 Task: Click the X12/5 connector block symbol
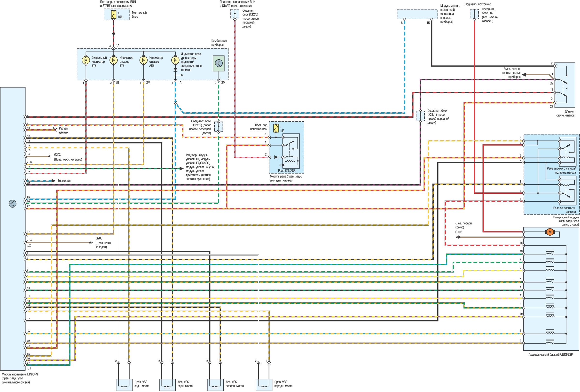coord(235,14)
